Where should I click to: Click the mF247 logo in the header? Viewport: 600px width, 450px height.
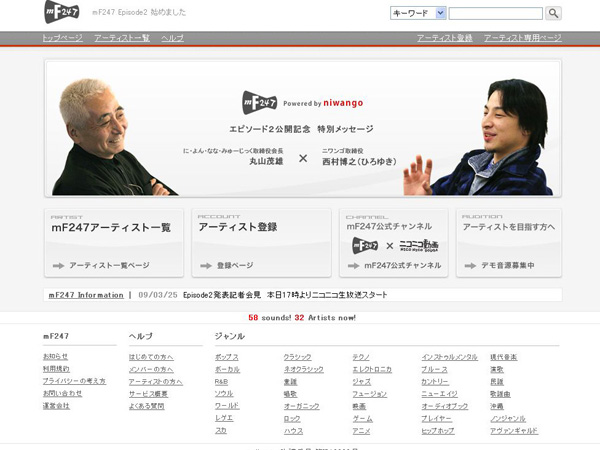tap(62, 12)
